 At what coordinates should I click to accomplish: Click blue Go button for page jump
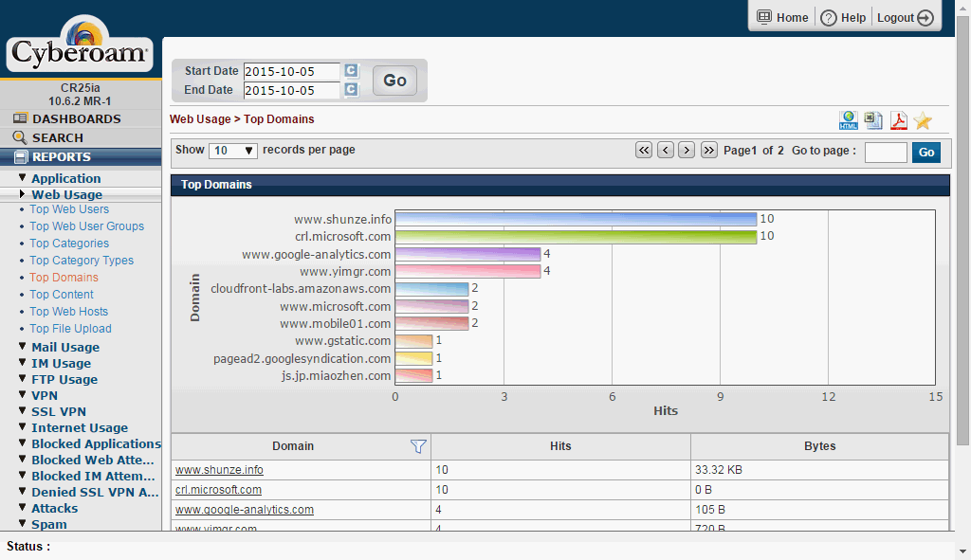(x=926, y=153)
